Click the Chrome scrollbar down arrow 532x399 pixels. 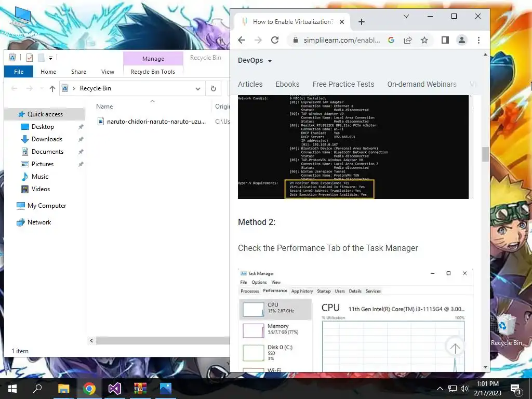click(486, 367)
